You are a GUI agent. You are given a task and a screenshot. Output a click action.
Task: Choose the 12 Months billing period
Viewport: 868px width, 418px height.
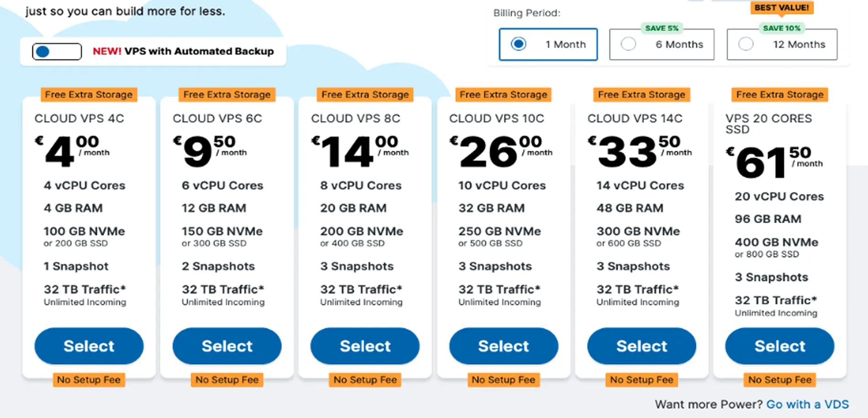pyautogui.click(x=782, y=44)
